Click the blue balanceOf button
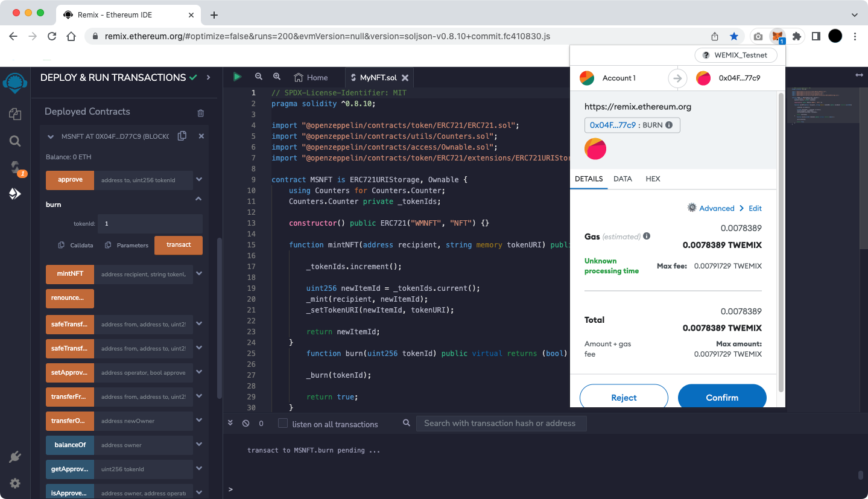This screenshot has width=868, height=499. (70, 445)
